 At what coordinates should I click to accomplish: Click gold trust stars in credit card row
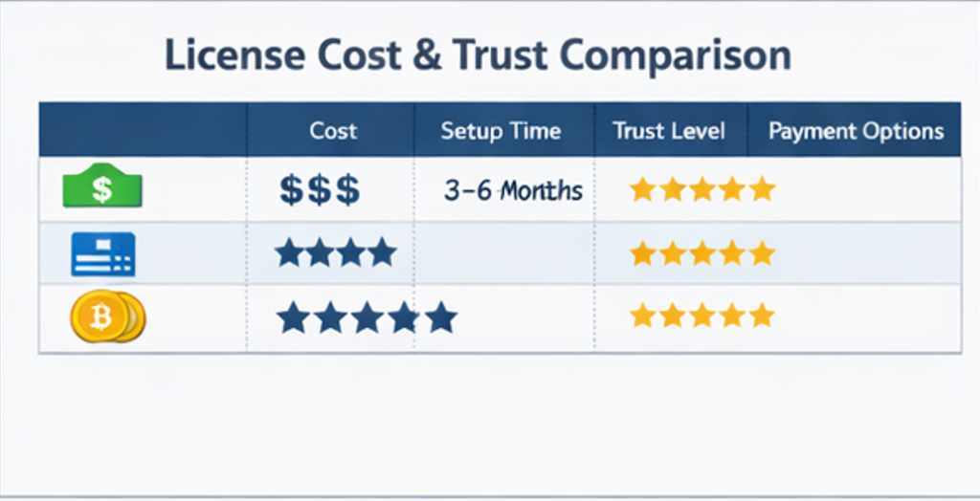pyautogui.click(x=702, y=253)
